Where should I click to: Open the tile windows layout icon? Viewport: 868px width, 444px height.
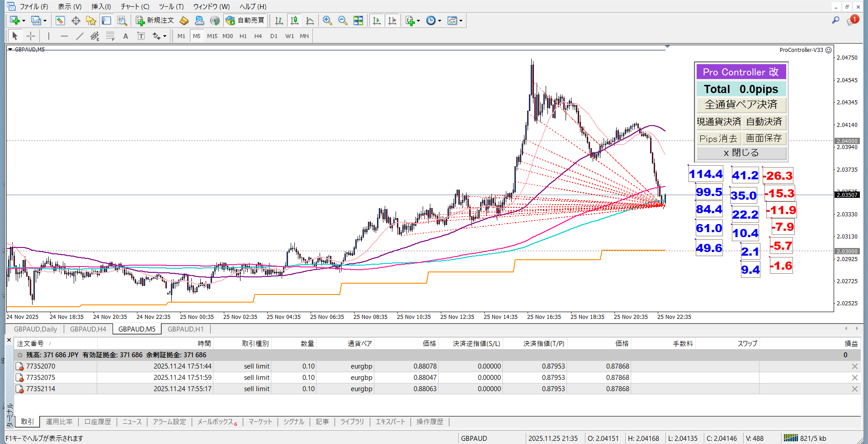pyautogui.click(x=358, y=21)
